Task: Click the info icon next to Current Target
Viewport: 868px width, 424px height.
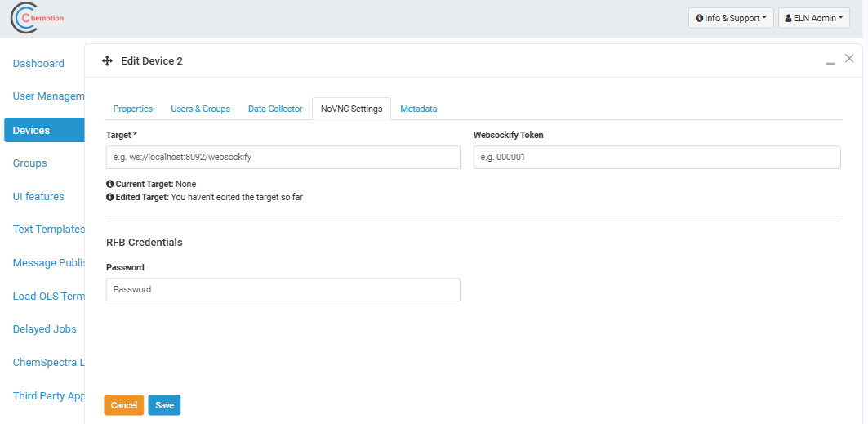Action: (110, 185)
